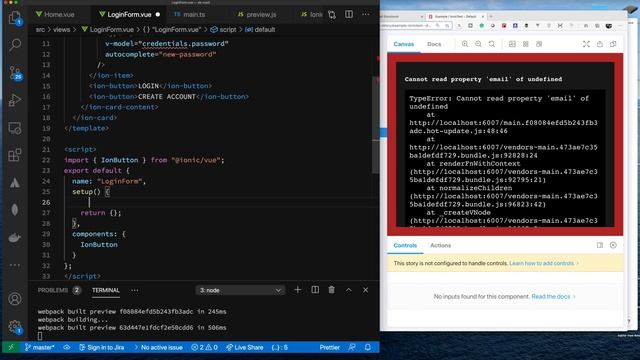640x360 pixels.
Task: Close the terminal panel
Action: 365,290
